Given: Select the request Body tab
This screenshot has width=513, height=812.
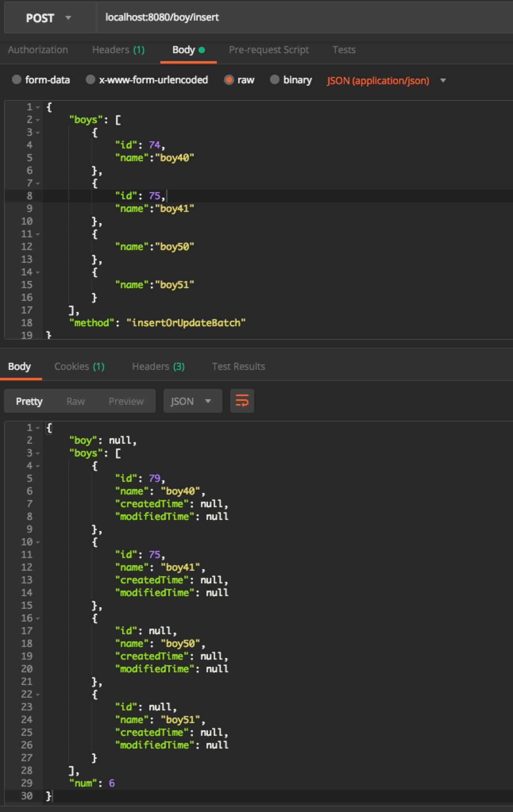Looking at the screenshot, I should click(189, 50).
